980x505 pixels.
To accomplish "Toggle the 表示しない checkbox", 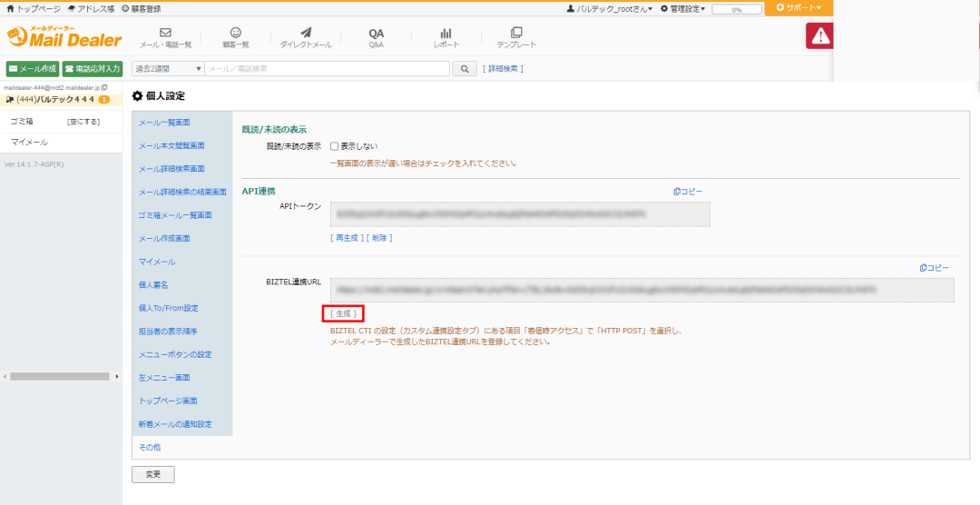I will (x=334, y=145).
